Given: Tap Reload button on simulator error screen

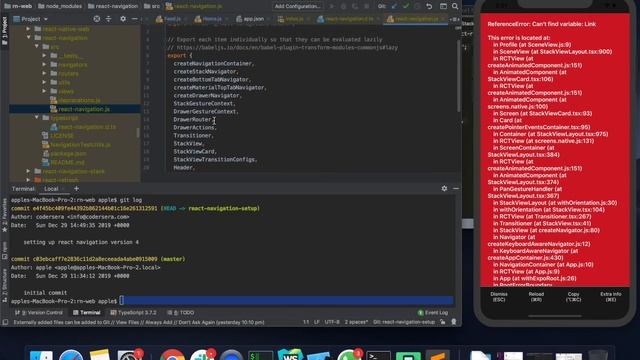Looking at the screenshot, I should [536, 297].
